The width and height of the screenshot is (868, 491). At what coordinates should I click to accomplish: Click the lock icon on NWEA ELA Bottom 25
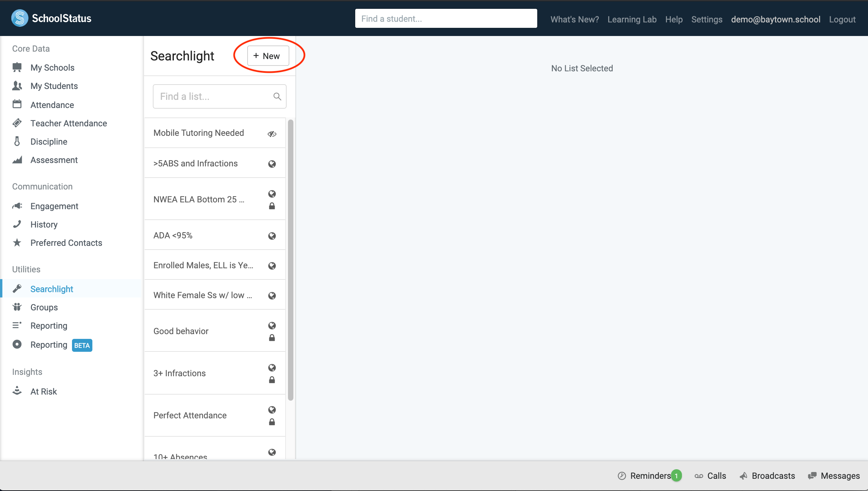coord(272,206)
